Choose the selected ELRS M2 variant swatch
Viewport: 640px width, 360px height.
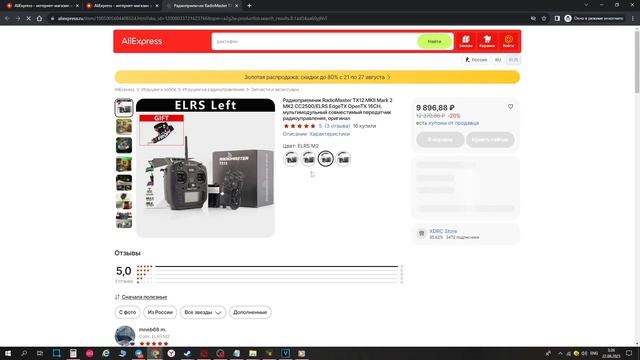[x=326, y=158]
